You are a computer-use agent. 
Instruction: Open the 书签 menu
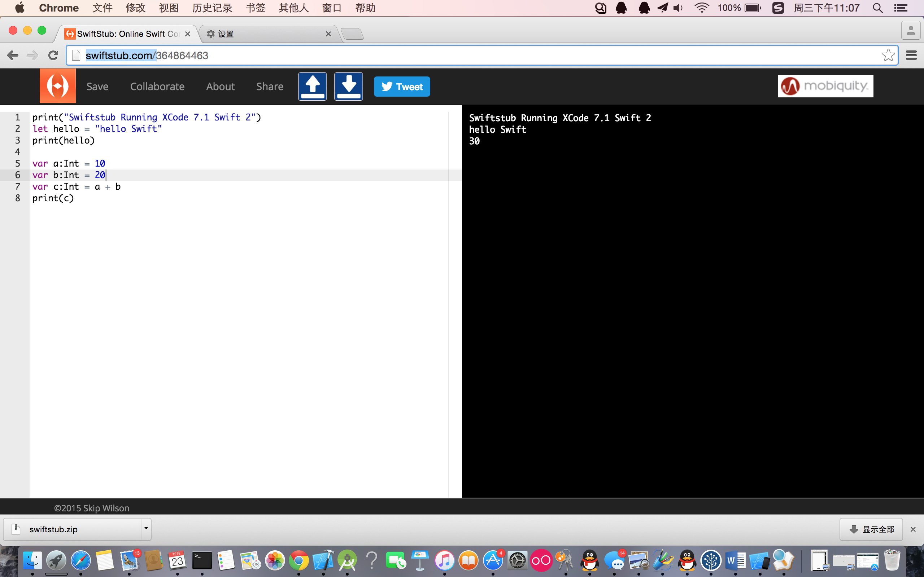255,8
